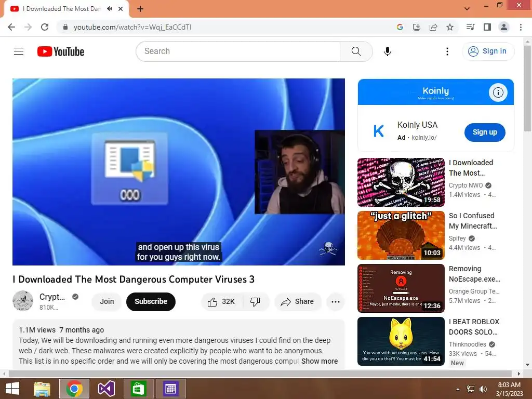Screen dimensions: 532x399
Task: Expand description with Show more
Action: [320, 361]
